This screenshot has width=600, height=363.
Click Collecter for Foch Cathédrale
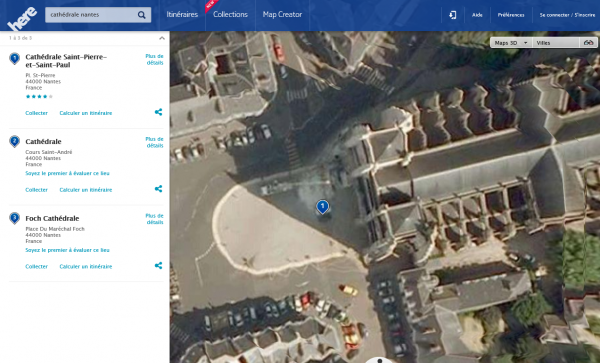coord(36,267)
